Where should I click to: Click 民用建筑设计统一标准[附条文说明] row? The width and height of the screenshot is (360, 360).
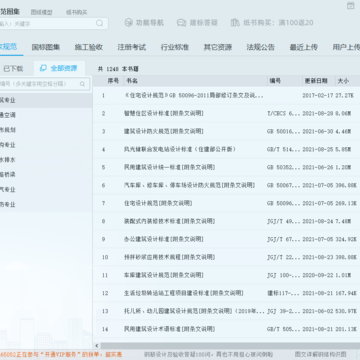point(227,167)
